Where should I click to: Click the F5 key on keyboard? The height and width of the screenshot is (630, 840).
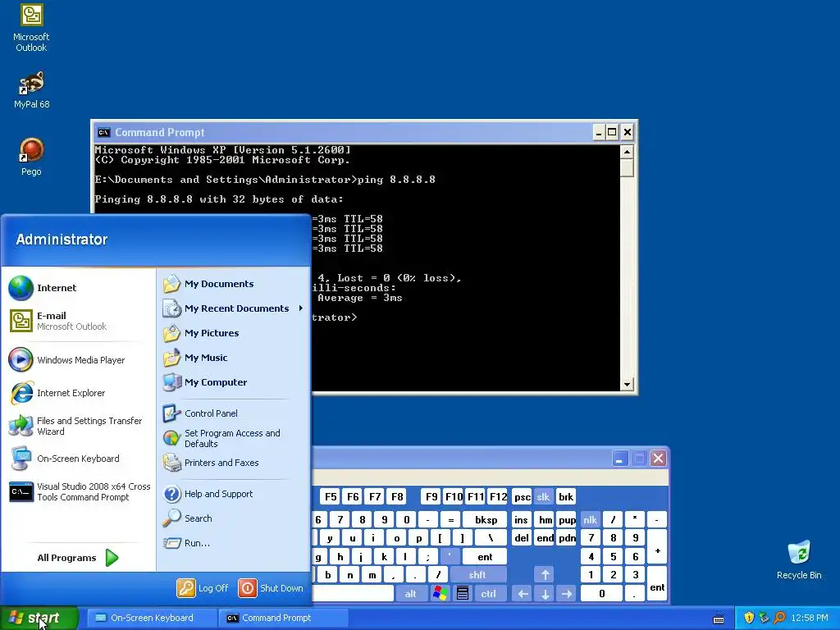pyautogui.click(x=331, y=496)
